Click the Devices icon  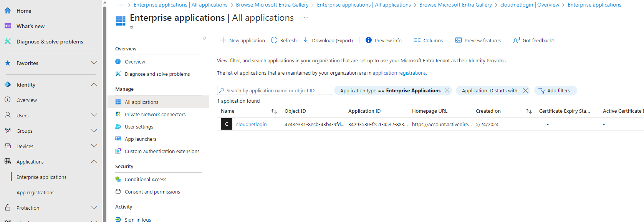(x=8, y=146)
